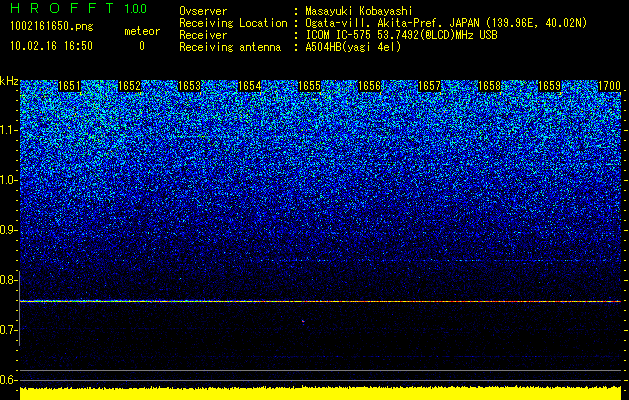Click the time marker 1658

click(x=489, y=86)
